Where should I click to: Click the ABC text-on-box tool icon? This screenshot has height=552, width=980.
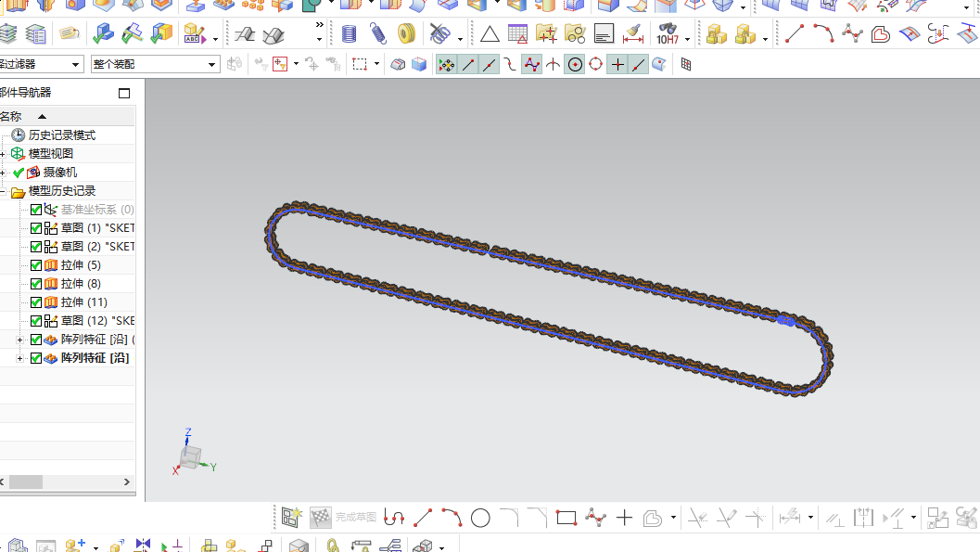[x=195, y=33]
